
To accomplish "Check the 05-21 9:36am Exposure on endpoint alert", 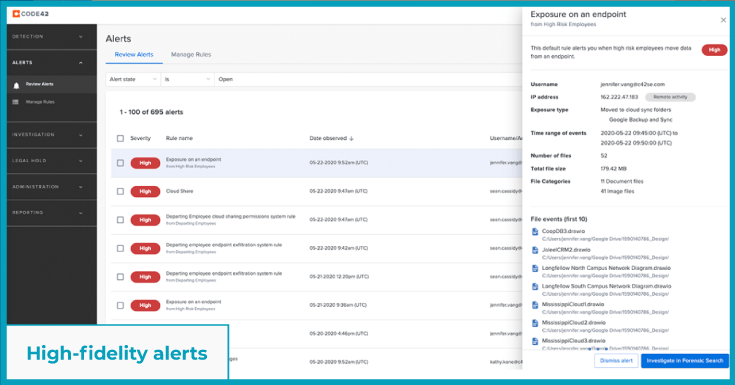I will [x=120, y=305].
